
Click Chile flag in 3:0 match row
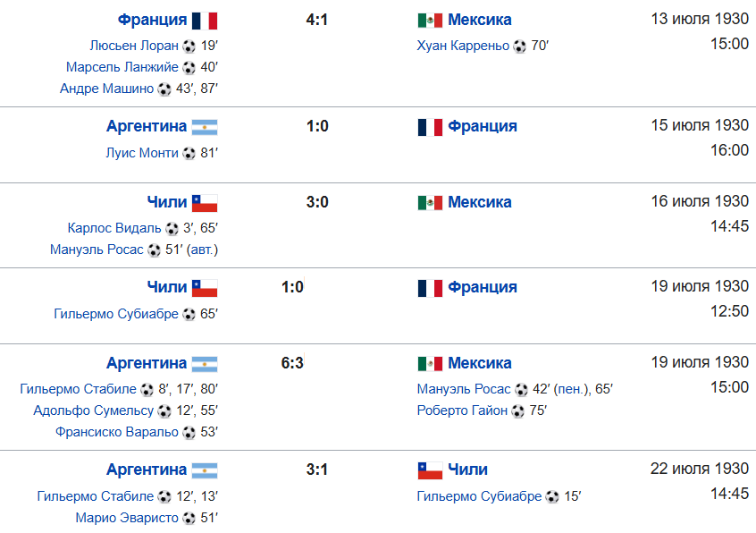(x=205, y=203)
